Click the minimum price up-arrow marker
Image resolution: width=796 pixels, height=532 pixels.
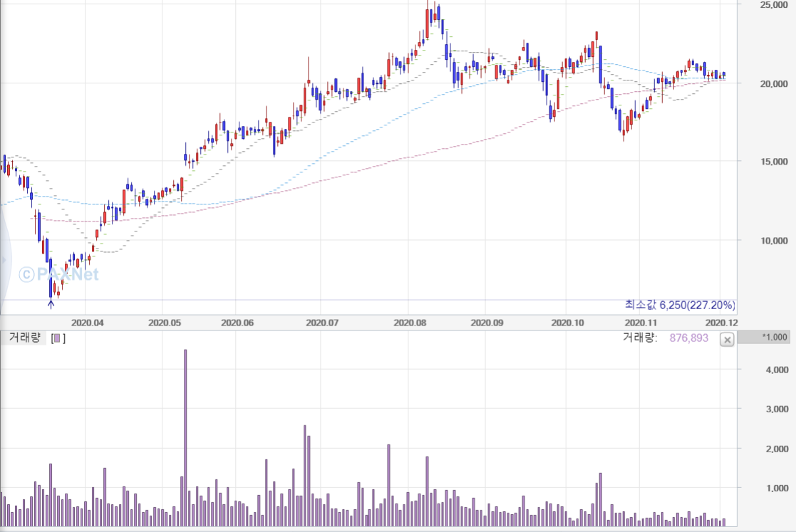point(51,304)
